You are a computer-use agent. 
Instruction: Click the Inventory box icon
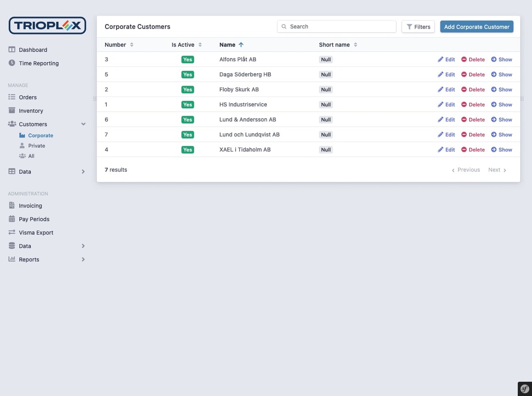pos(12,111)
